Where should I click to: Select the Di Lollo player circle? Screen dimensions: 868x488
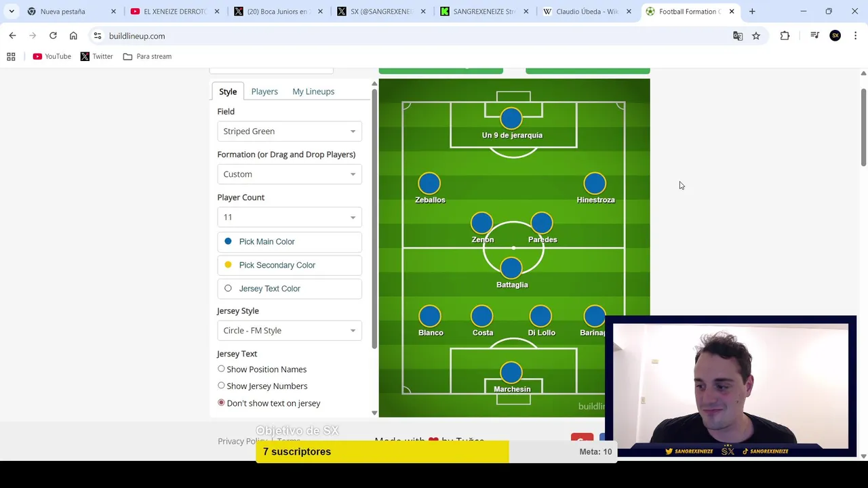(541, 316)
